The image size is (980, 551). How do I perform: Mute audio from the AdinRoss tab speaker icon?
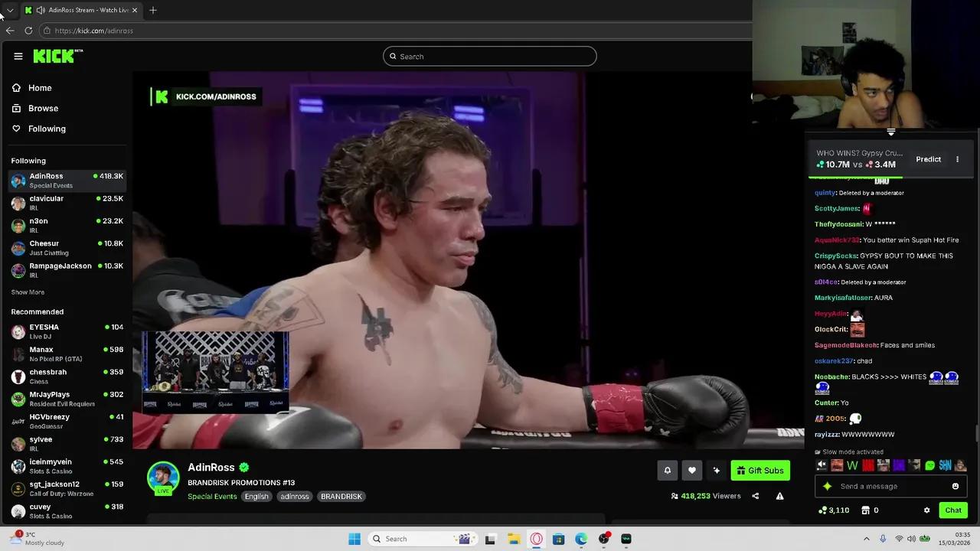[x=40, y=10]
